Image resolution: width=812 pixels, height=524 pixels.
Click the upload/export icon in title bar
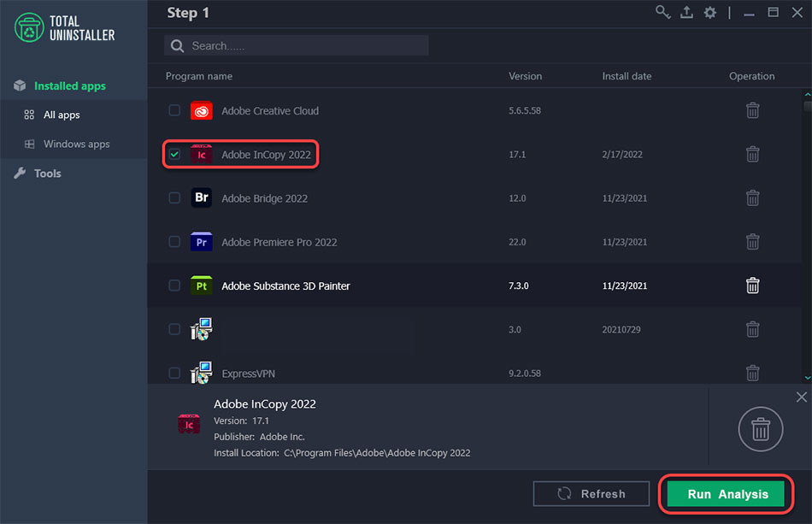[x=686, y=12]
